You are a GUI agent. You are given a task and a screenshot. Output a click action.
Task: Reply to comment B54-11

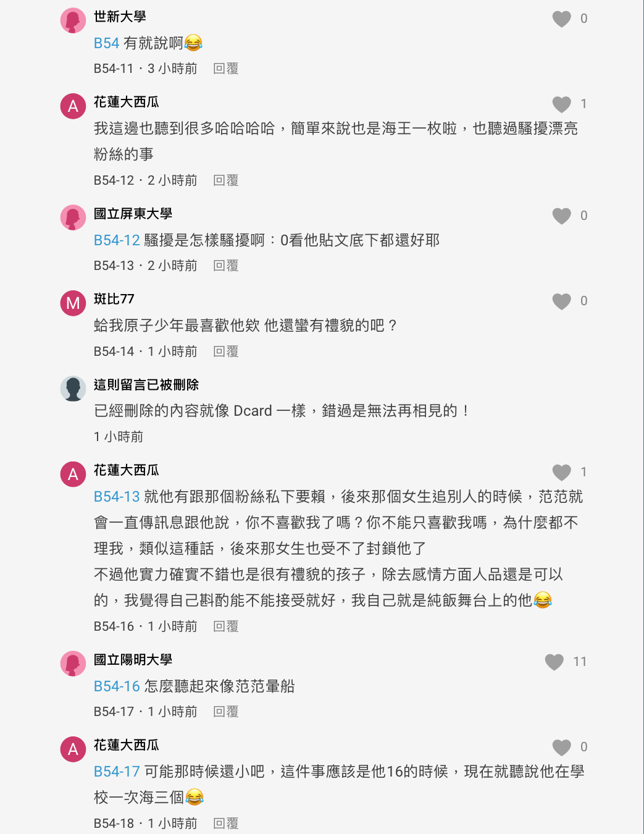click(x=226, y=69)
